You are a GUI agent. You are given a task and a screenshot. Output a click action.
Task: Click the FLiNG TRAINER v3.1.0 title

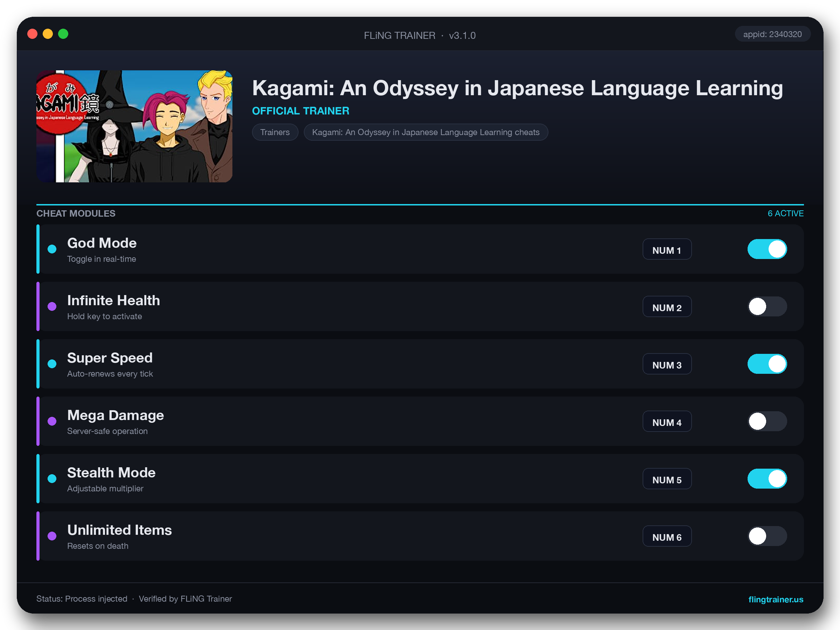(420, 35)
